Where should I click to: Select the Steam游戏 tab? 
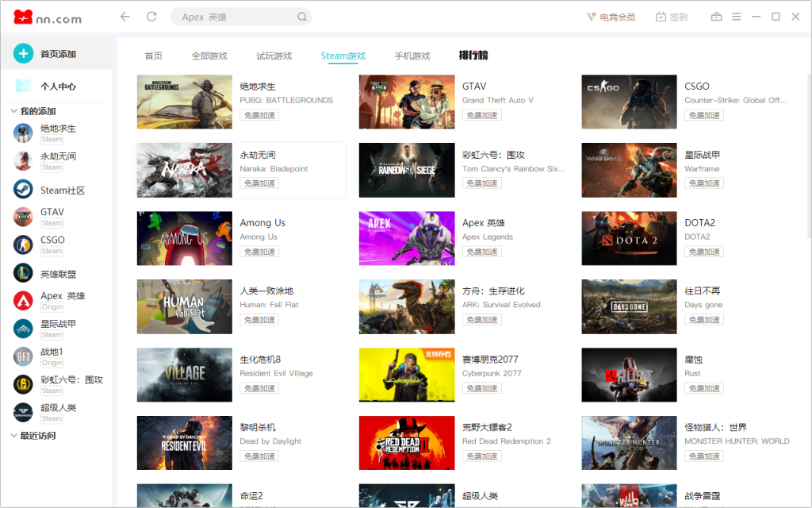tap(343, 56)
